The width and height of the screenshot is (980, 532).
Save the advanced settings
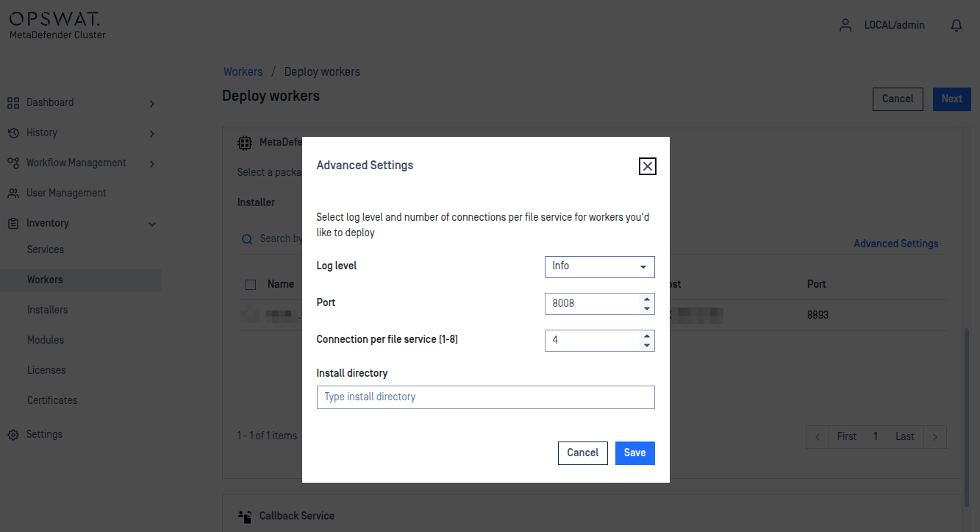click(x=634, y=453)
